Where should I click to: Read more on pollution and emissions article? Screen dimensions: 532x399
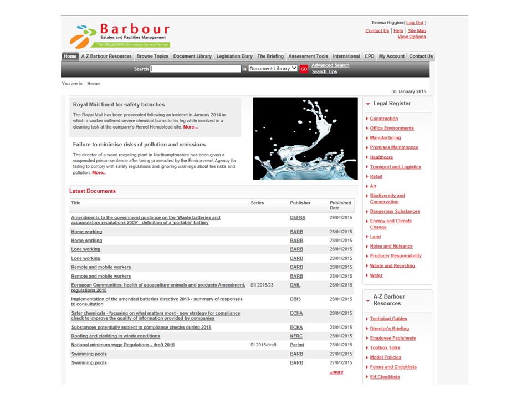(x=99, y=173)
